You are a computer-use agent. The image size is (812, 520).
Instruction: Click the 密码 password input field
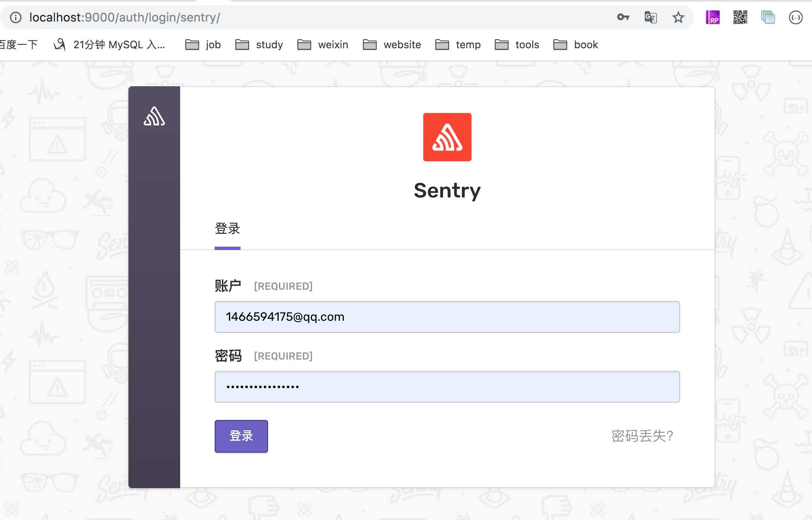click(x=447, y=387)
